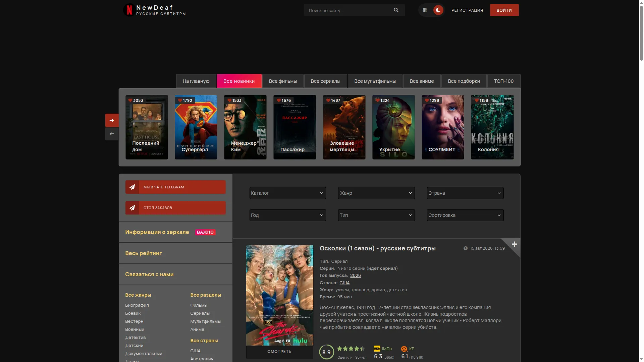The height and width of the screenshot is (362, 644).
Task: Open the Каталог dropdown
Action: click(287, 193)
